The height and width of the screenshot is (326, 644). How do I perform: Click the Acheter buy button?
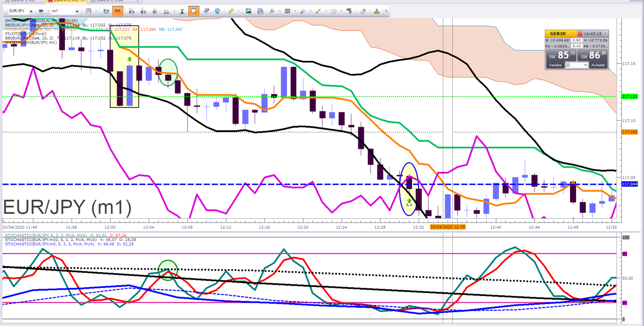pyautogui.click(x=598, y=65)
